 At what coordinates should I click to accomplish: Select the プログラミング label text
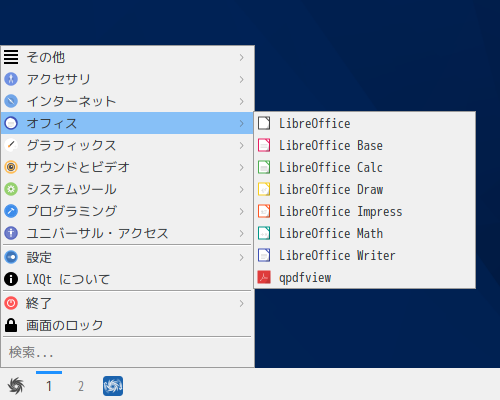pos(71,211)
